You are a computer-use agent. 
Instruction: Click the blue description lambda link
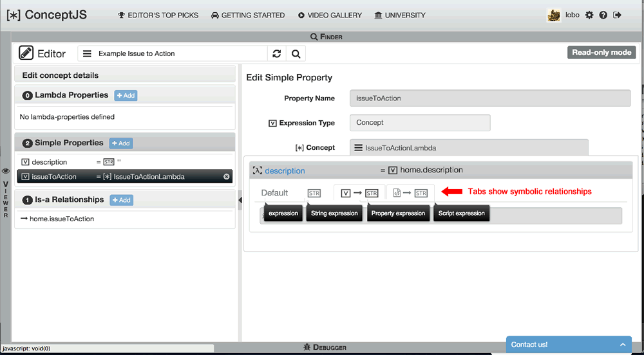point(285,170)
